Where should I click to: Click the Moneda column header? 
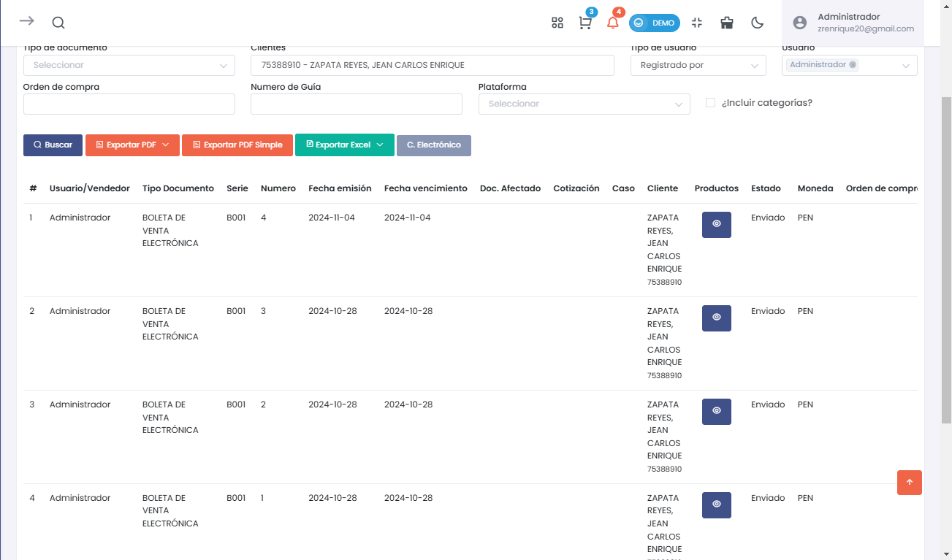pos(815,188)
